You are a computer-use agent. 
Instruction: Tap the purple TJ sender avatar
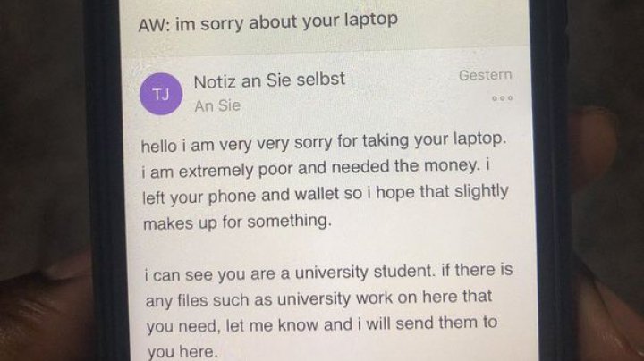click(x=161, y=94)
